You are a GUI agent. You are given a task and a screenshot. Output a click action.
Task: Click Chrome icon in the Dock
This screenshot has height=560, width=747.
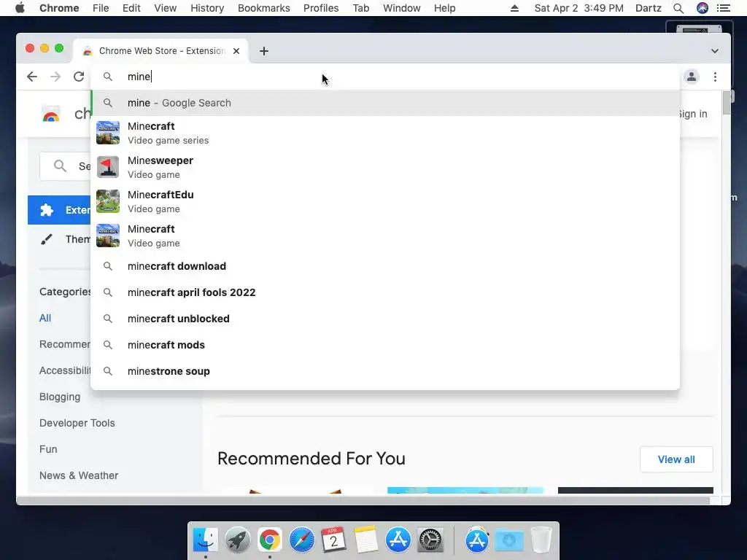coord(270,540)
